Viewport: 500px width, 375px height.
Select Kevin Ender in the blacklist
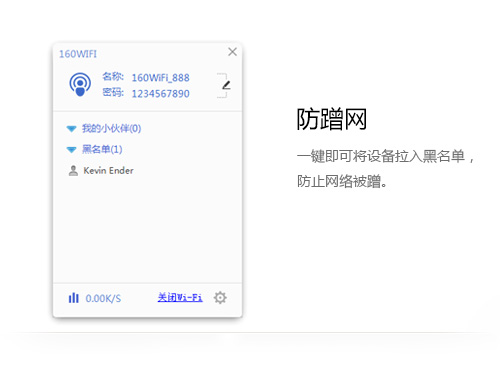[108, 171]
